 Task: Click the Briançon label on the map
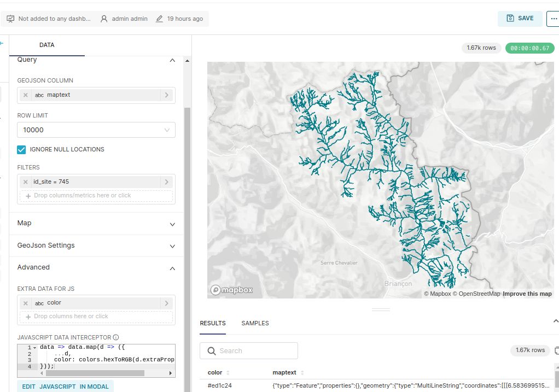click(398, 284)
